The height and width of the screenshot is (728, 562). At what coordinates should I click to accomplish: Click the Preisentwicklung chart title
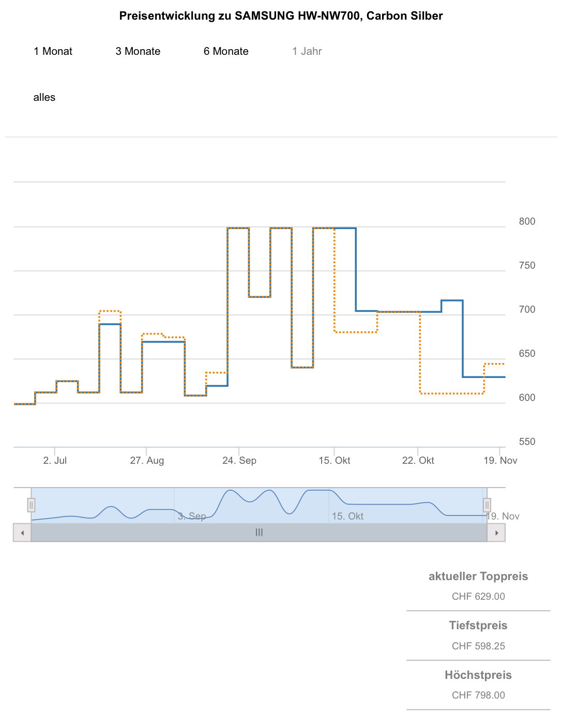(x=281, y=16)
